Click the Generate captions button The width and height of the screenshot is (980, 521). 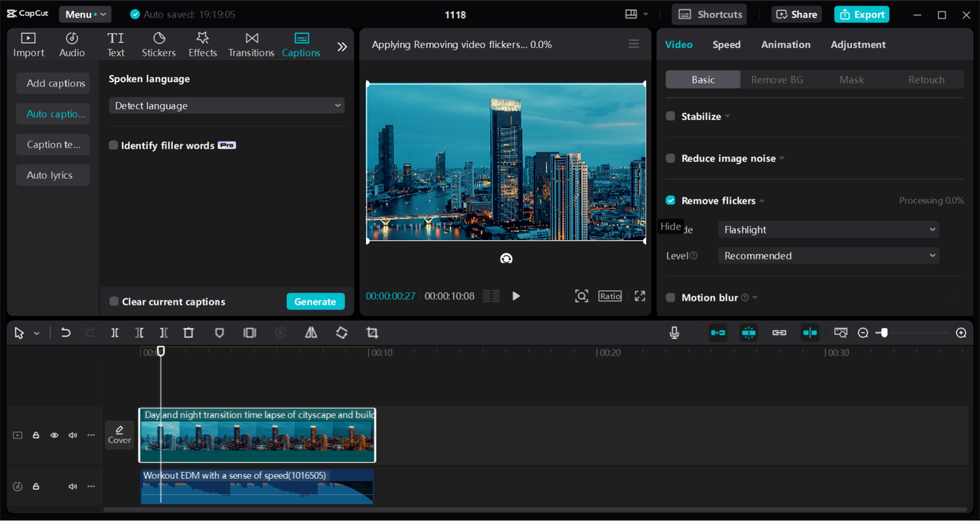[x=315, y=301]
